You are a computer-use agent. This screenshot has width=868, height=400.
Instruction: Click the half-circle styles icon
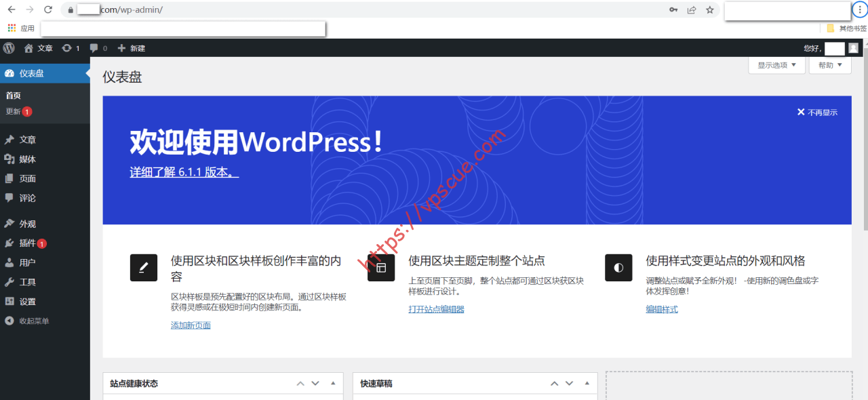click(618, 268)
